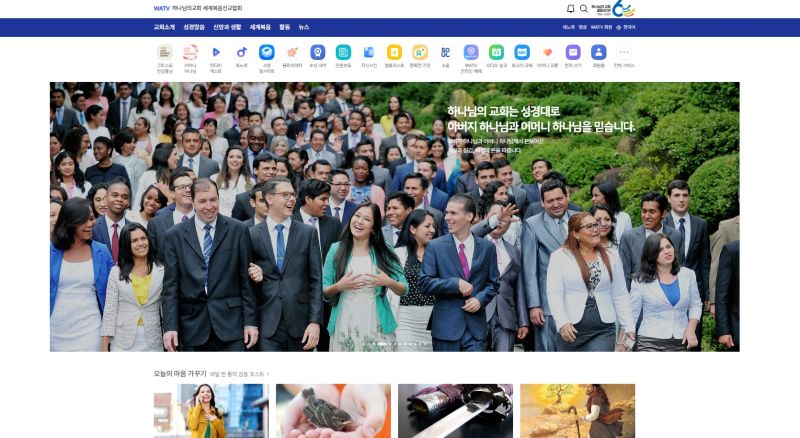This screenshot has width=800, height=438.
Task: Open the bird-in-hands post thumbnail
Action: [333, 411]
